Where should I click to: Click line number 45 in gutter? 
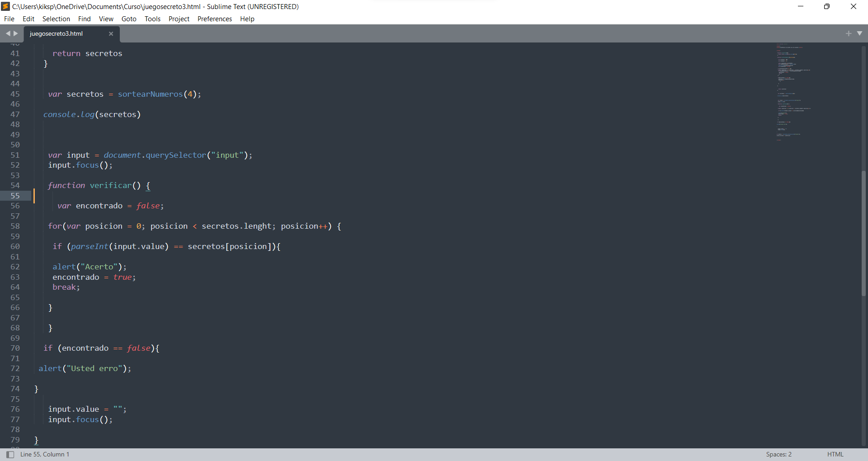click(x=15, y=94)
